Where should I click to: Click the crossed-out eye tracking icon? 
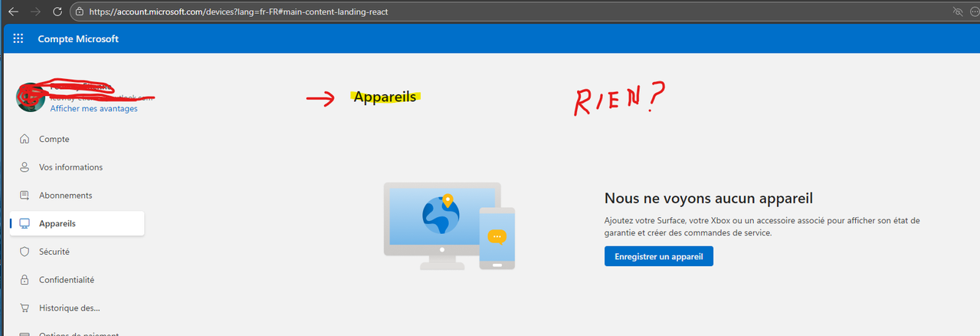coord(957,12)
